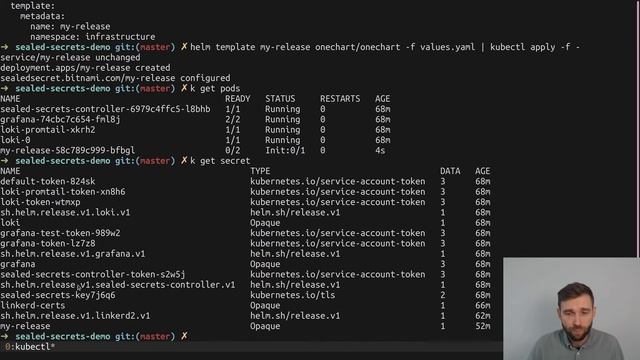Click the 'name: my-release' yaml line

[x=70, y=27]
